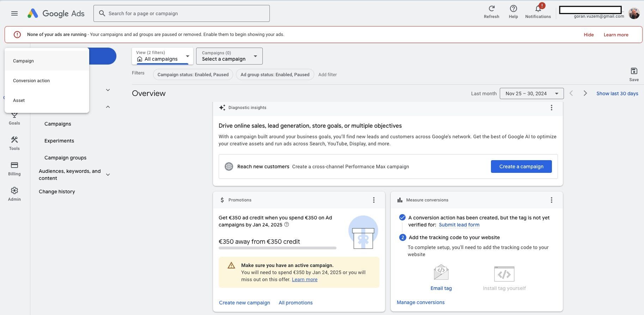Choose the Email tag option

tap(441, 278)
